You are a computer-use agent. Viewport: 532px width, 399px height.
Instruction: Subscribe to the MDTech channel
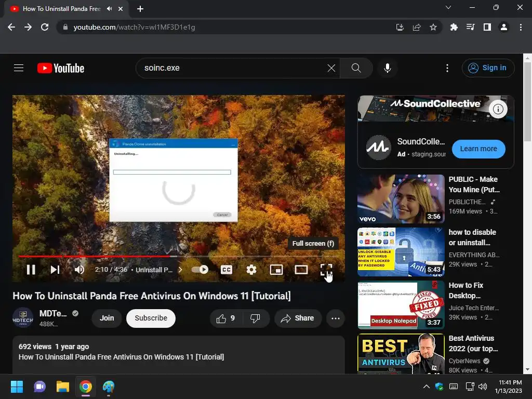(x=151, y=318)
